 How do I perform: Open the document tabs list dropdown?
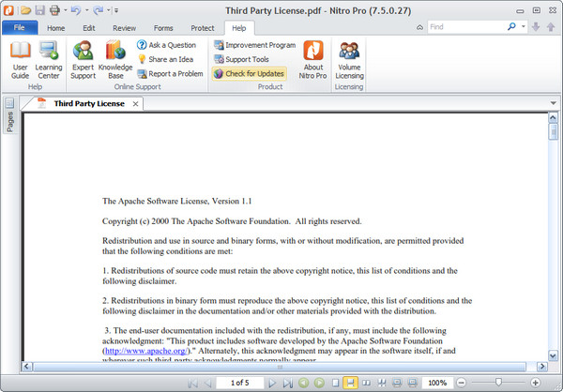click(554, 102)
